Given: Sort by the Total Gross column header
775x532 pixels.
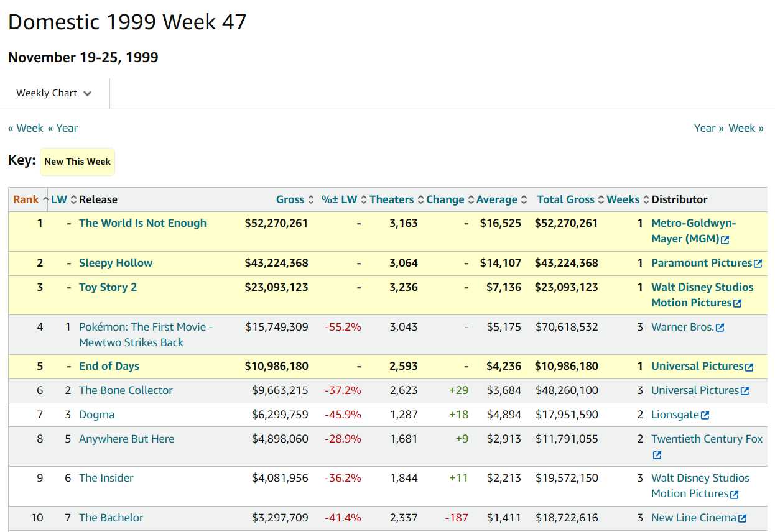Looking at the screenshot, I should tap(565, 199).
